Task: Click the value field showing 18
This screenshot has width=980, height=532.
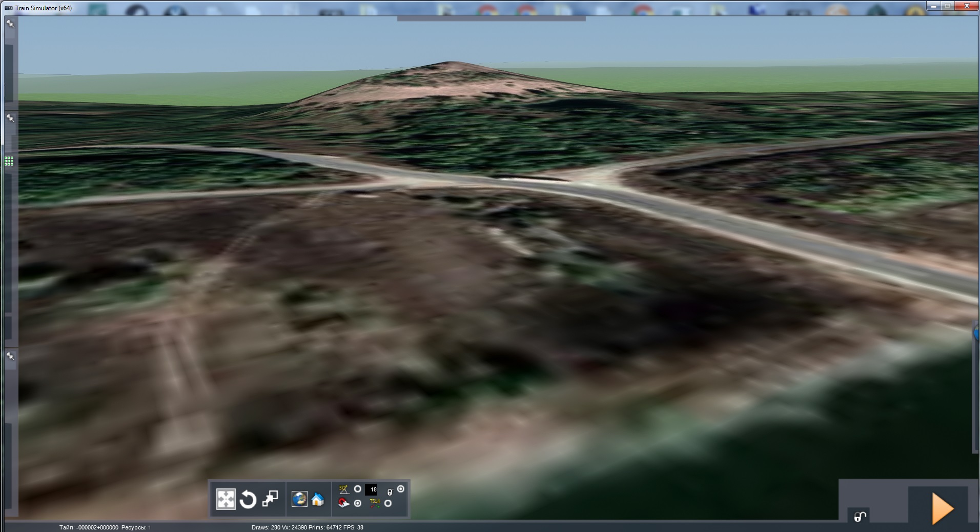Action: [371, 489]
